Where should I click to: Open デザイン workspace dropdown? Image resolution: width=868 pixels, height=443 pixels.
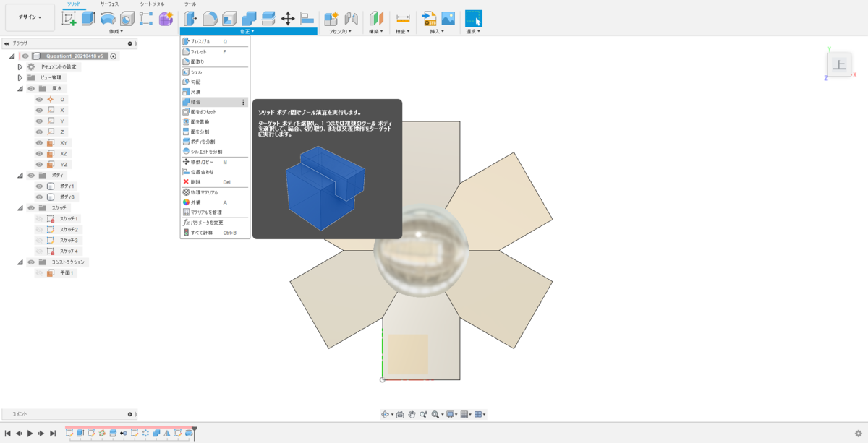[30, 17]
